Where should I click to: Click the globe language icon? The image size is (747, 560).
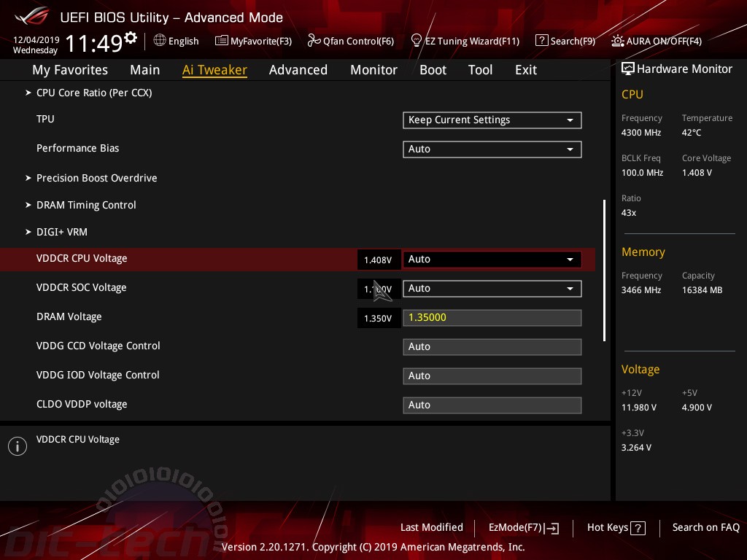(160, 41)
